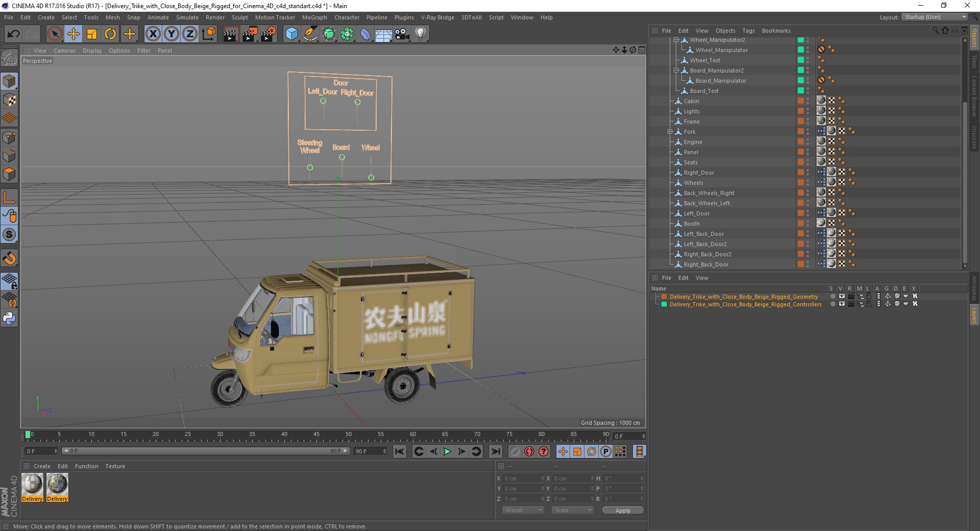This screenshot has height=531, width=980.
Task: Open Edit Render Settings
Action: [268, 34]
